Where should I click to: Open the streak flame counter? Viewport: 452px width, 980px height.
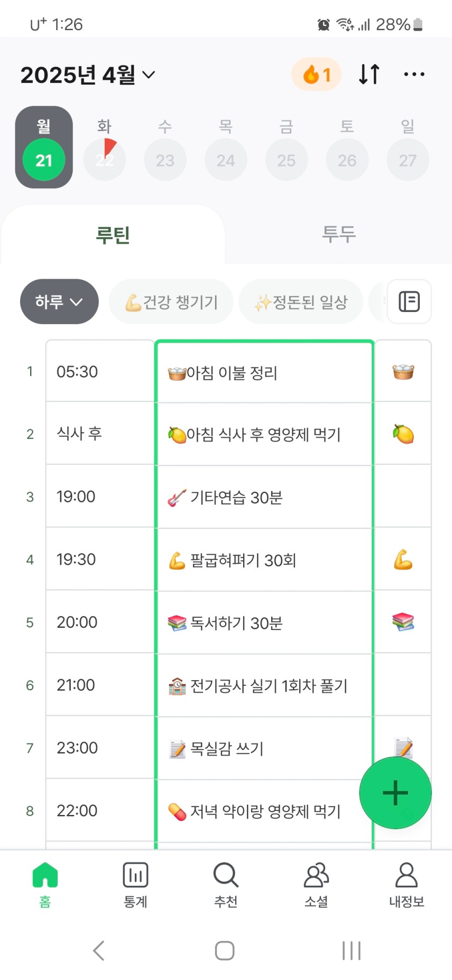[316, 75]
